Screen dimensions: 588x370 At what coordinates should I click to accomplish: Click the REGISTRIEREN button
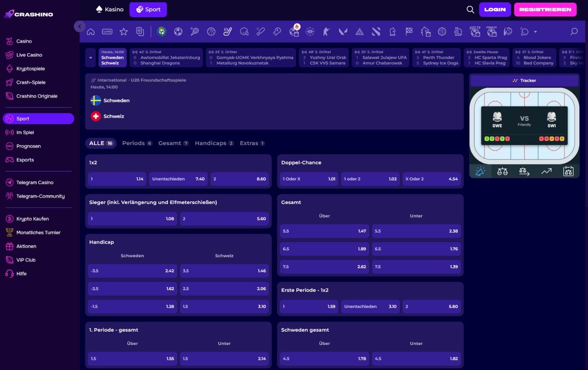tap(545, 9)
